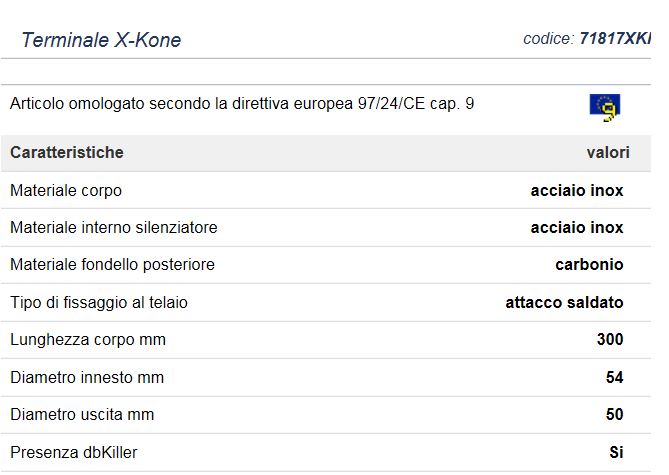Select the Diametro innesto value 54
669x475 pixels.
tap(614, 378)
